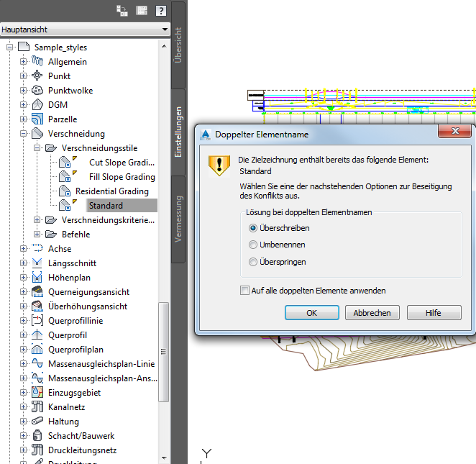Click the Sample_styles drawing icon

coord(24,47)
